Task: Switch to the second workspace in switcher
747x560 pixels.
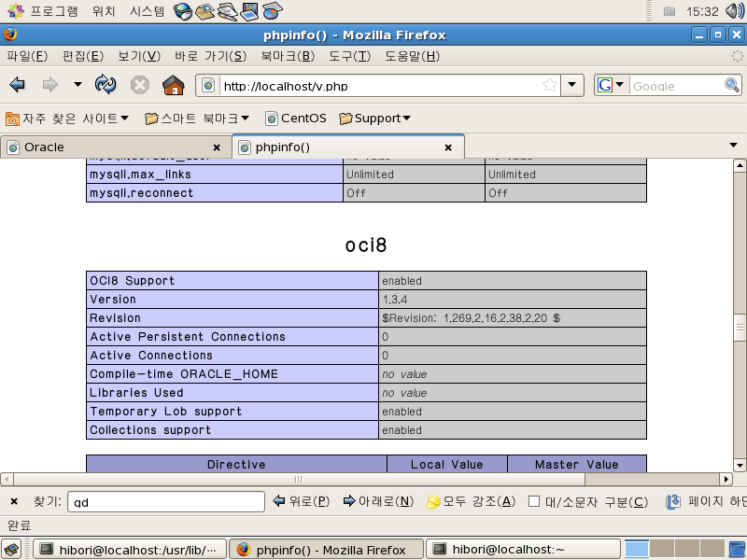Action: (662, 549)
